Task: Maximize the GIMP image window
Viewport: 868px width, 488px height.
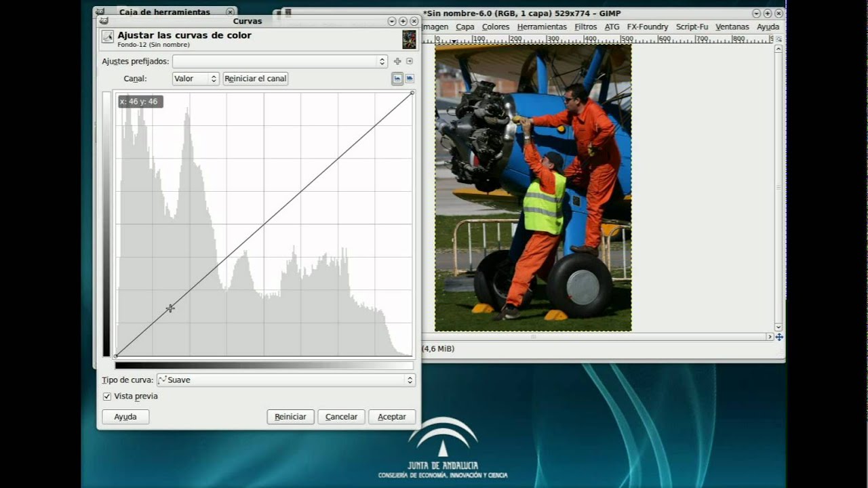Action: pyautogui.click(x=767, y=13)
